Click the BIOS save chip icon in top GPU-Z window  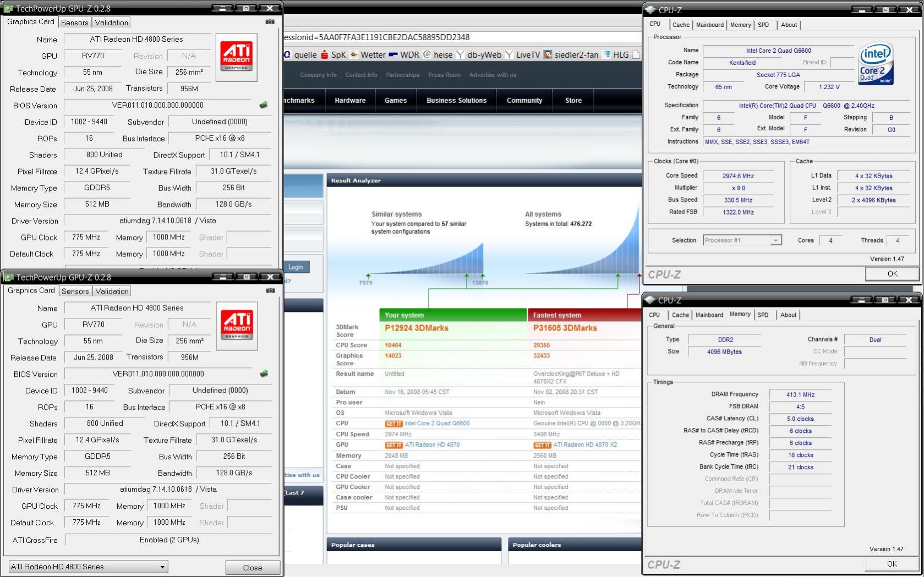tap(264, 105)
